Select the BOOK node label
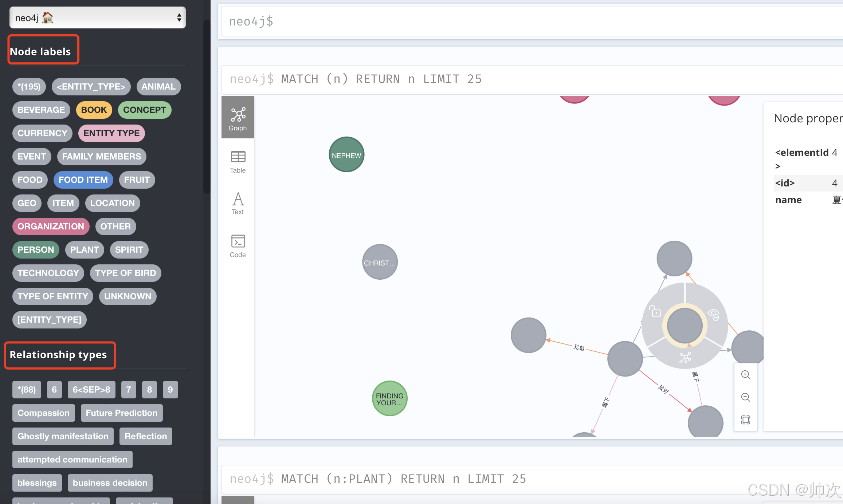The width and height of the screenshot is (843, 504). tap(94, 110)
